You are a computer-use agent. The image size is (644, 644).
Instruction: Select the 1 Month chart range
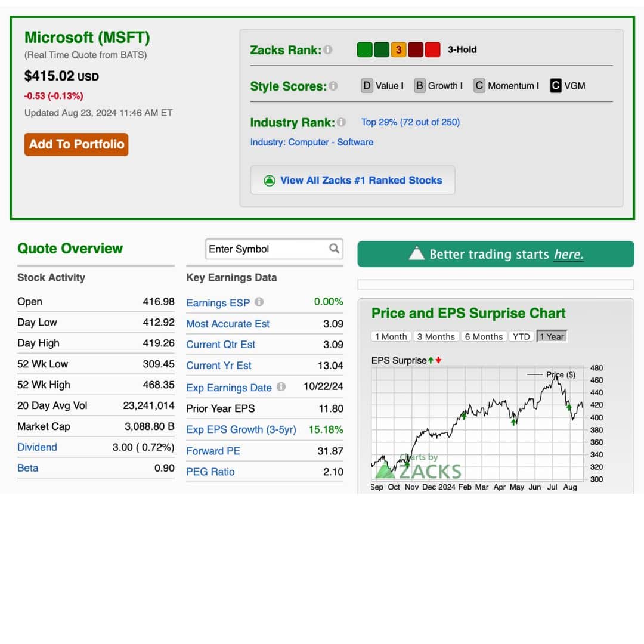[x=391, y=336]
